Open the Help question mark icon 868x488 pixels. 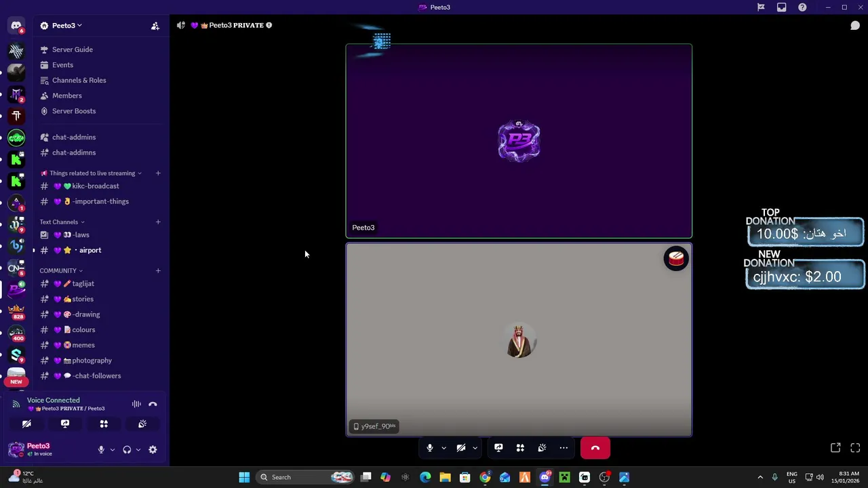(x=802, y=7)
